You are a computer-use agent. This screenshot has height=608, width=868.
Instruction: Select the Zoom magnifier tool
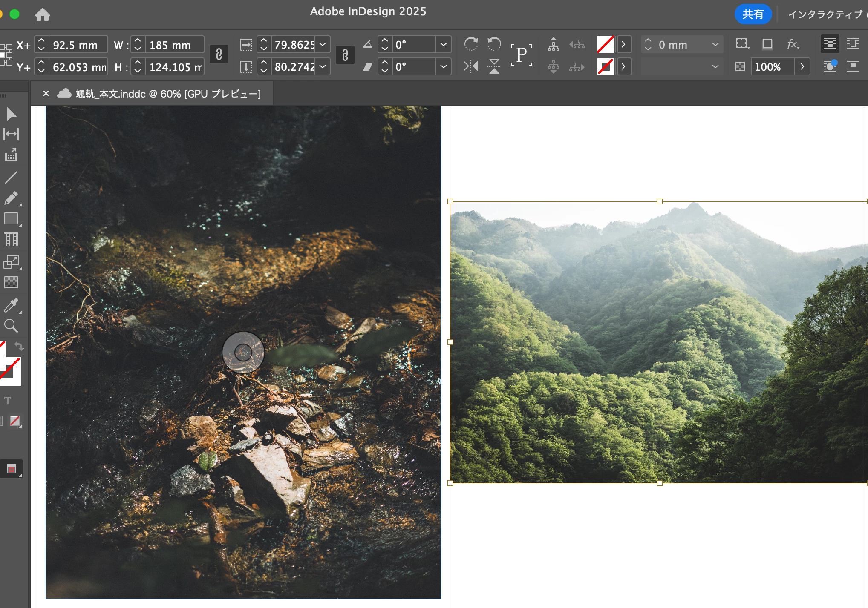[x=11, y=326]
